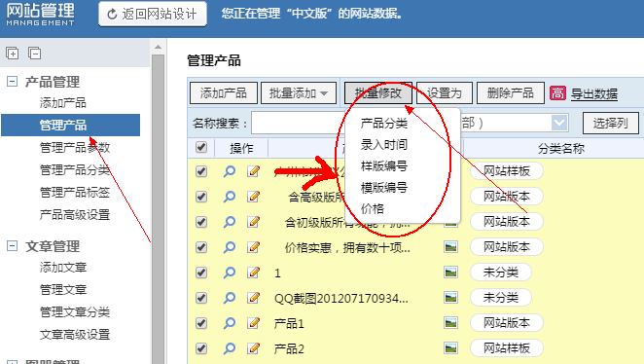Click the 导出数据 link
The width and height of the screenshot is (644, 364).
pyautogui.click(x=594, y=93)
